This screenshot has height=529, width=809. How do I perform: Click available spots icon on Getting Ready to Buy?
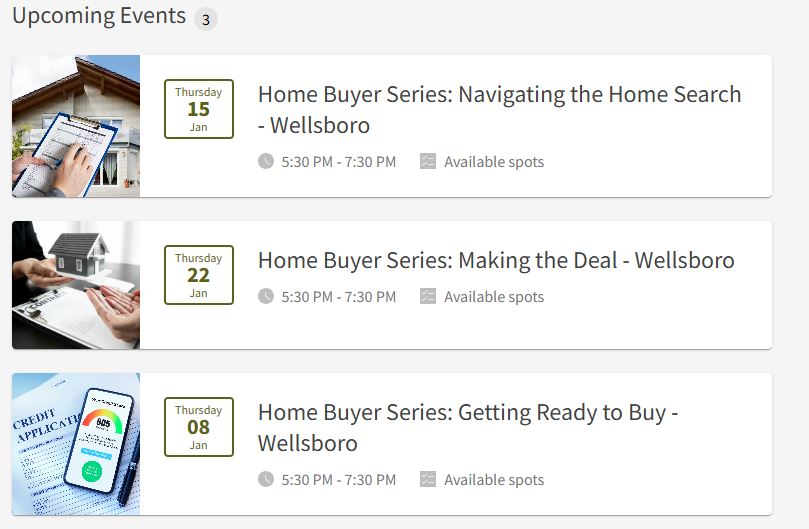point(428,479)
